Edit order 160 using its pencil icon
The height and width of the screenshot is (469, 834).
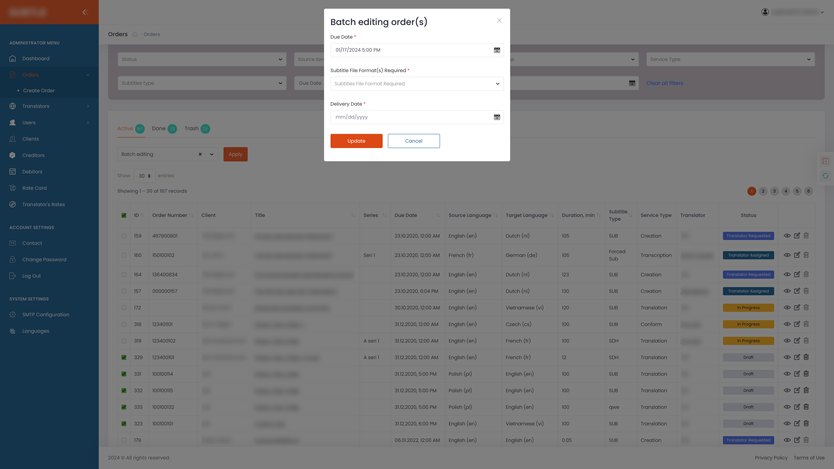[x=797, y=255]
